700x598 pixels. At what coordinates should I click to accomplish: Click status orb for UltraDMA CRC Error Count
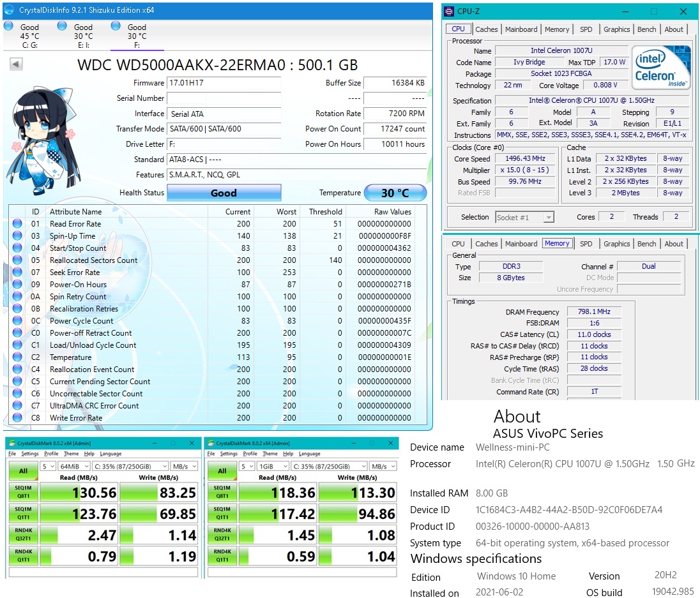tap(17, 405)
